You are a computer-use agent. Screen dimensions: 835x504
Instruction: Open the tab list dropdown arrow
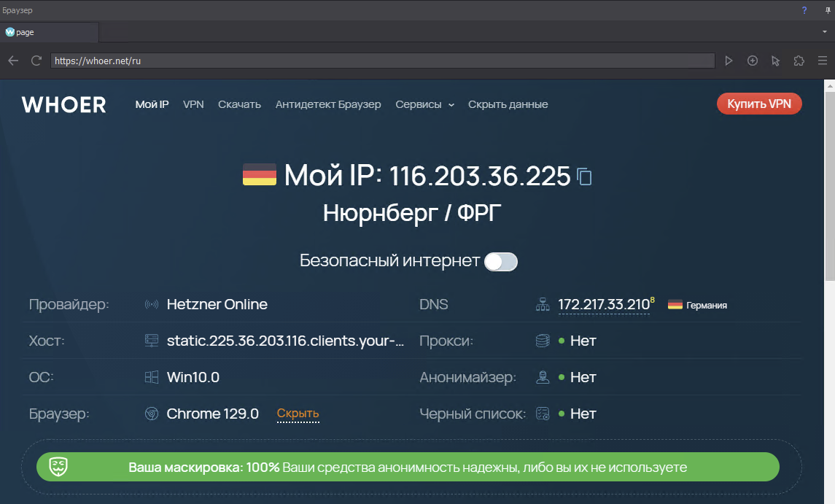[824, 32]
